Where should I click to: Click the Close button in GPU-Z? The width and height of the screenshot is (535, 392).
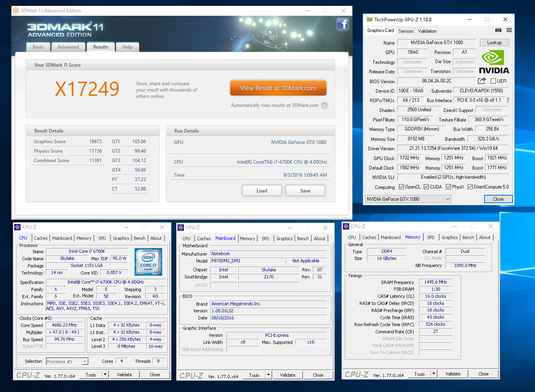click(498, 199)
